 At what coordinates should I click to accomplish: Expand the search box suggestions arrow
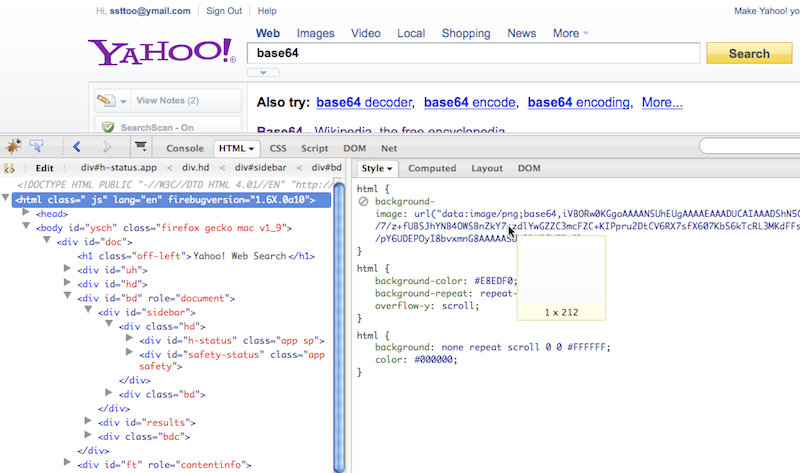pyautogui.click(x=263, y=72)
